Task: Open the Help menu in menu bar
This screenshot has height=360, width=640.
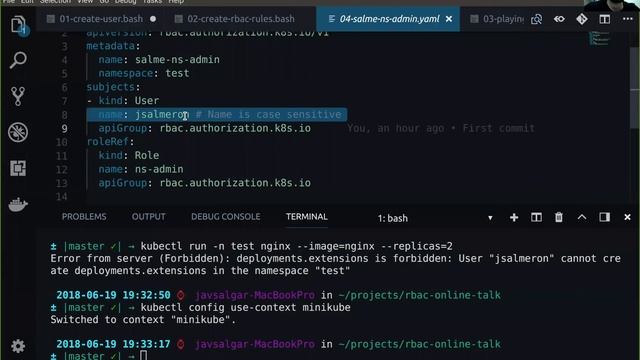Action: 176,2
